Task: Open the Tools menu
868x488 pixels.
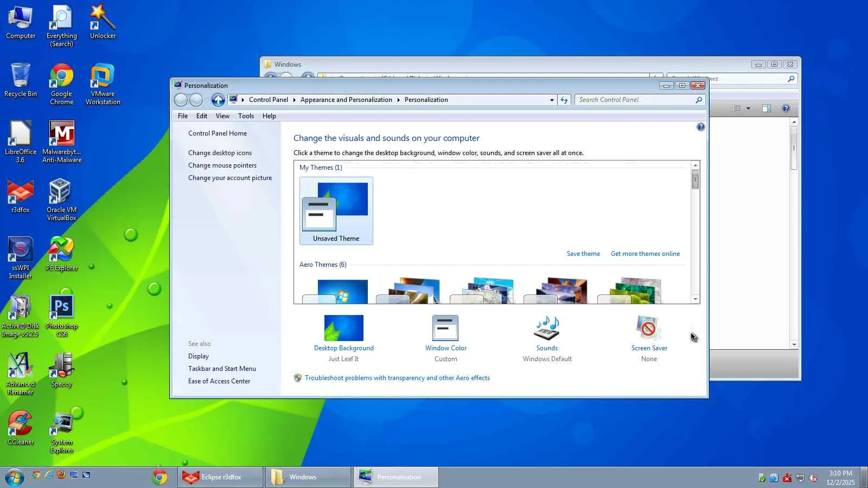Action: pos(246,116)
